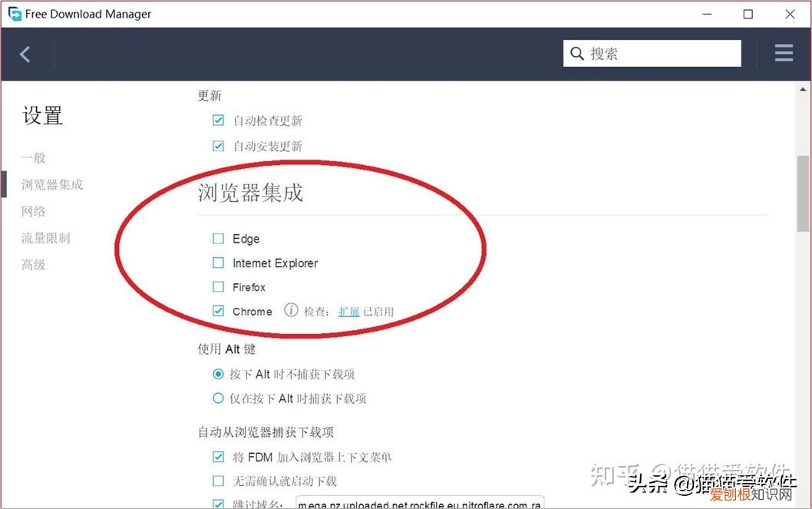Select 仅在按下 Alt 时捕获下载项 radio
Viewport: 812px width, 509px height.
(x=218, y=398)
